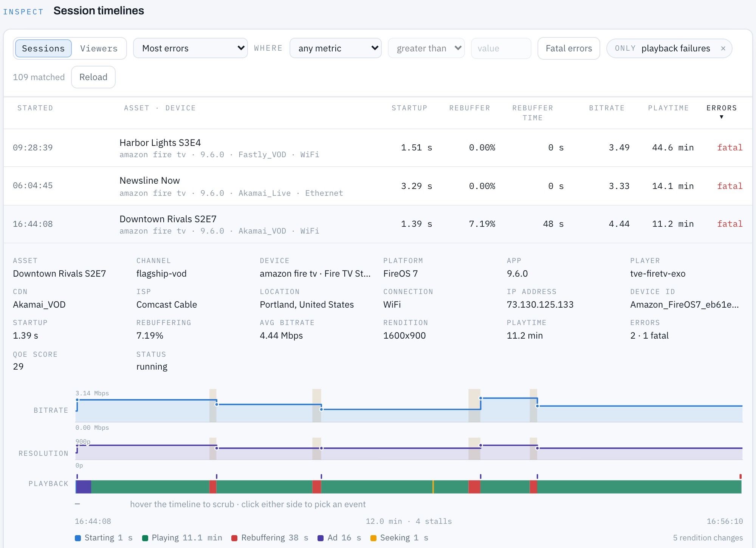Expand the Newsline Now session row
This screenshot has height=548, width=756.
378,186
